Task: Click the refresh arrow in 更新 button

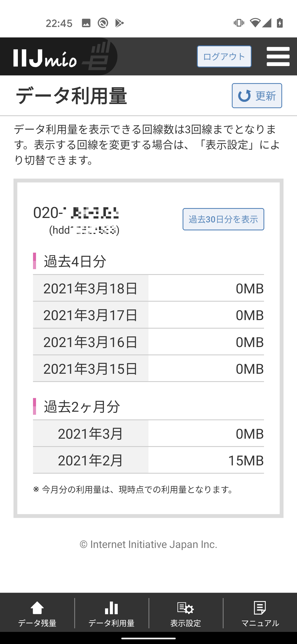Action: (244, 96)
